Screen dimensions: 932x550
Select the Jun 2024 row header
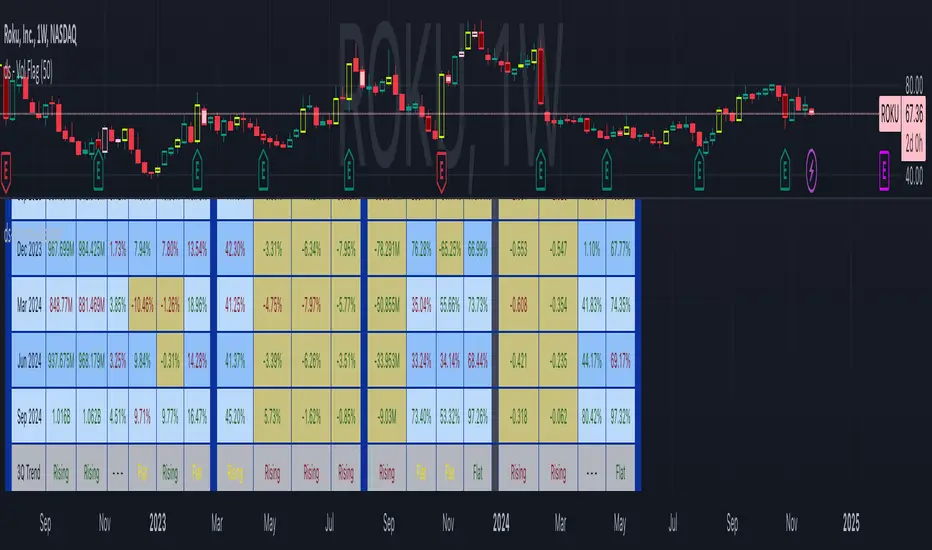pyautogui.click(x=29, y=360)
